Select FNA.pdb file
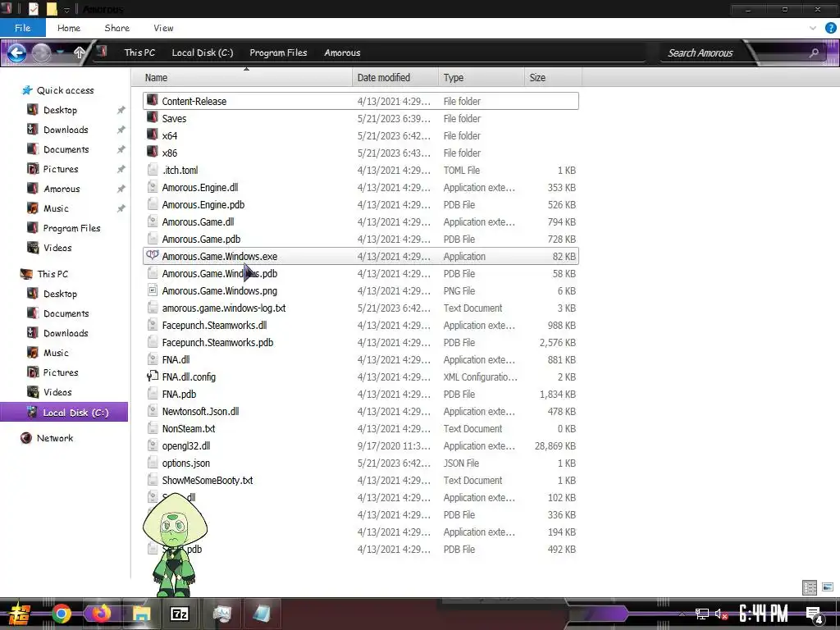This screenshot has width=840, height=630. click(x=361, y=394)
